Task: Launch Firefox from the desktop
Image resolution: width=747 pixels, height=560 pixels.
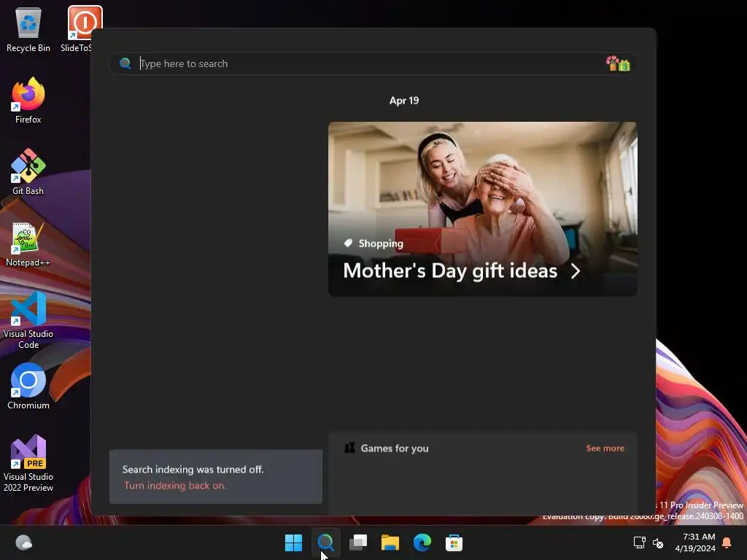Action: click(x=28, y=100)
